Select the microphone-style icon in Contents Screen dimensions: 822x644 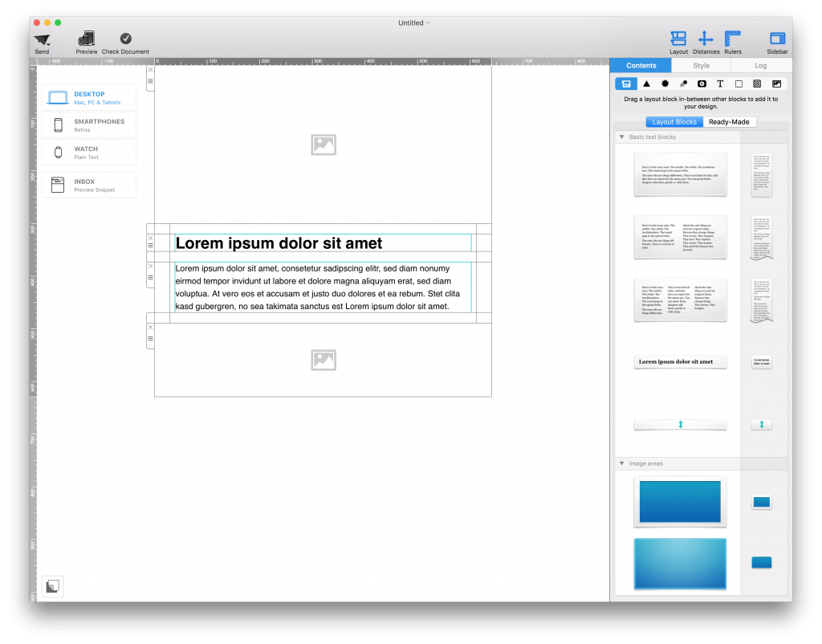683,84
